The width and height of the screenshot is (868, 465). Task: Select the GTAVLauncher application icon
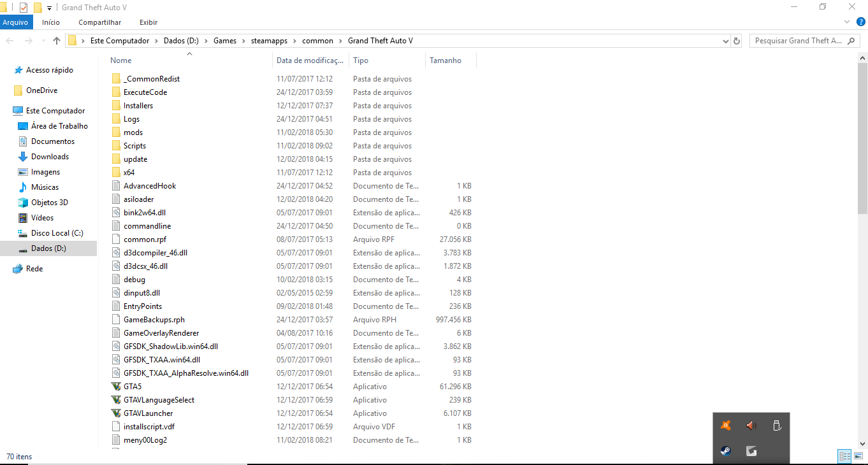click(115, 413)
